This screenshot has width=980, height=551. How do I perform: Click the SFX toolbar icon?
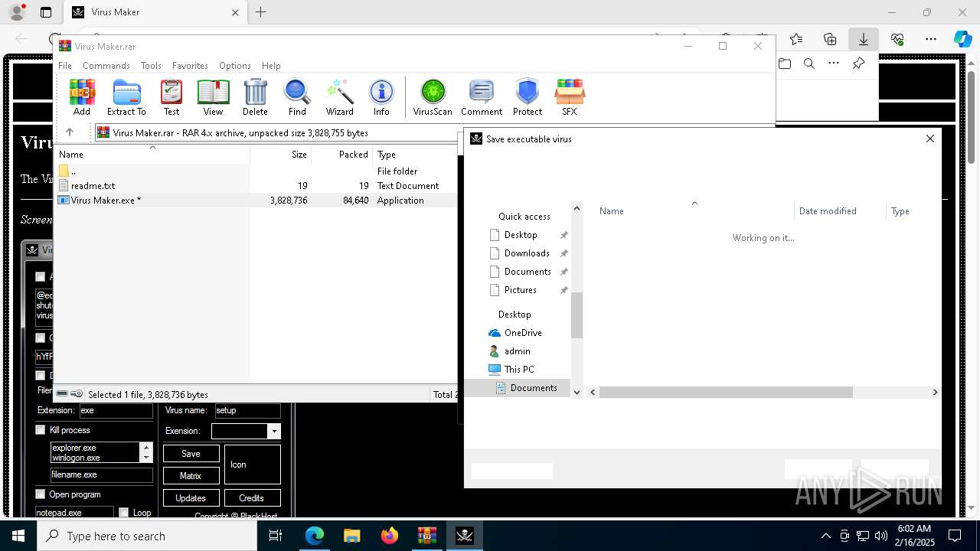[569, 97]
